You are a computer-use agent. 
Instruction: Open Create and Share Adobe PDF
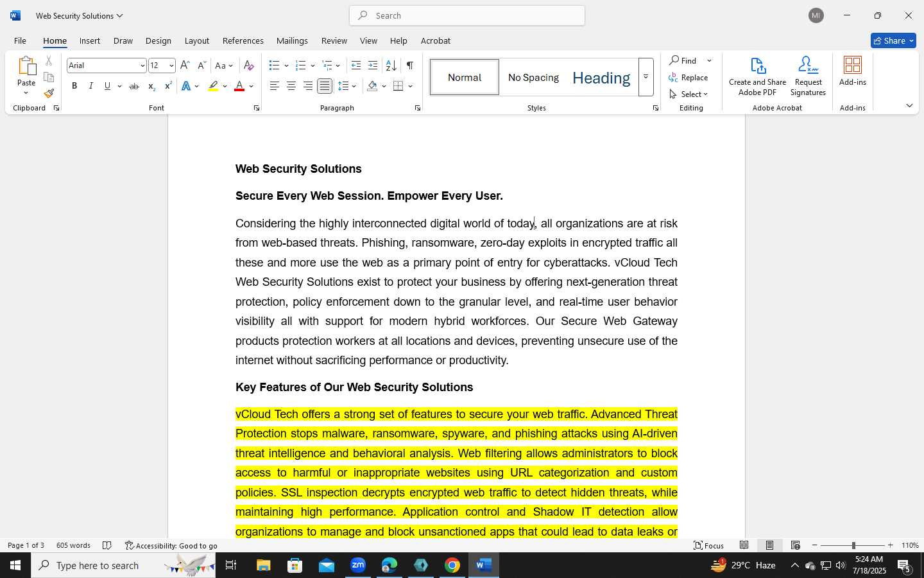click(x=757, y=76)
